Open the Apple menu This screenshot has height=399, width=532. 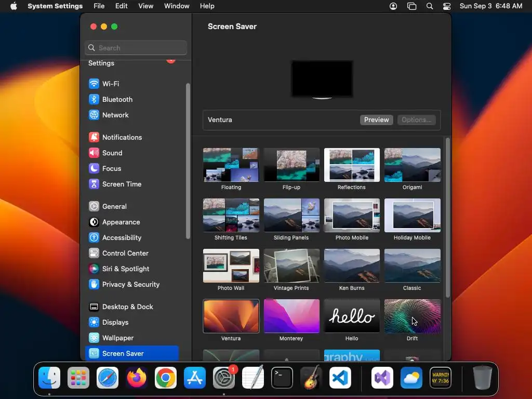click(14, 6)
